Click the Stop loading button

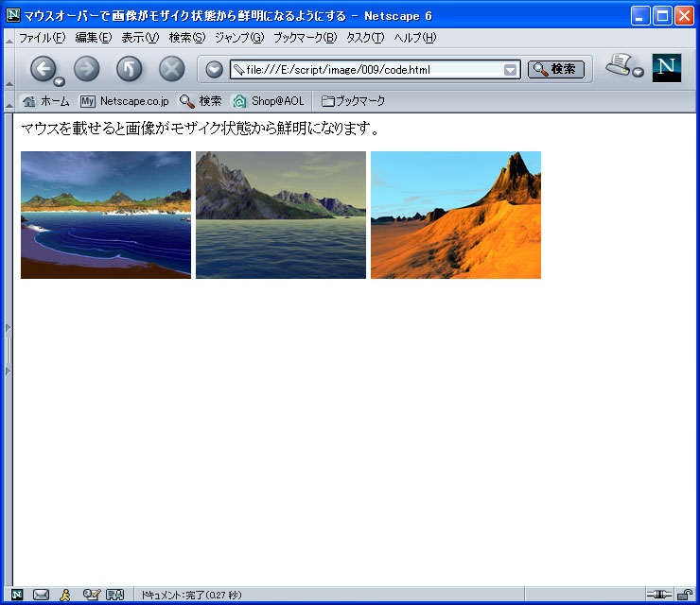pyautogui.click(x=172, y=69)
